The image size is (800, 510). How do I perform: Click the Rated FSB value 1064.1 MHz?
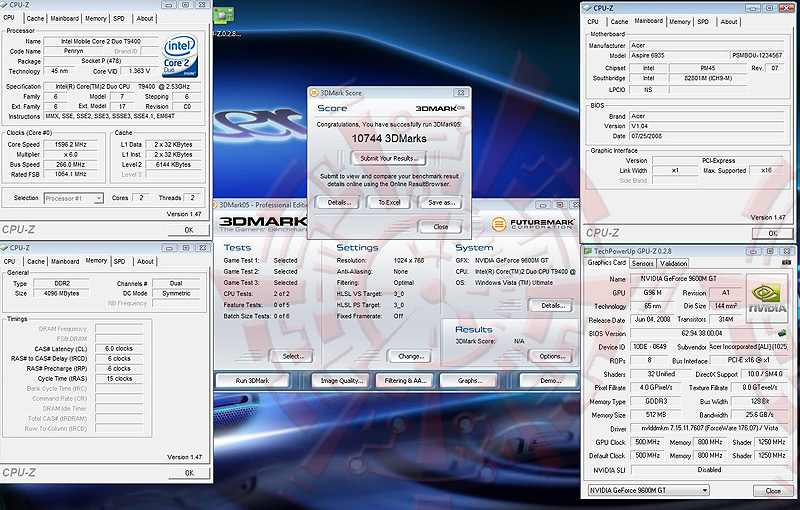[x=70, y=174]
